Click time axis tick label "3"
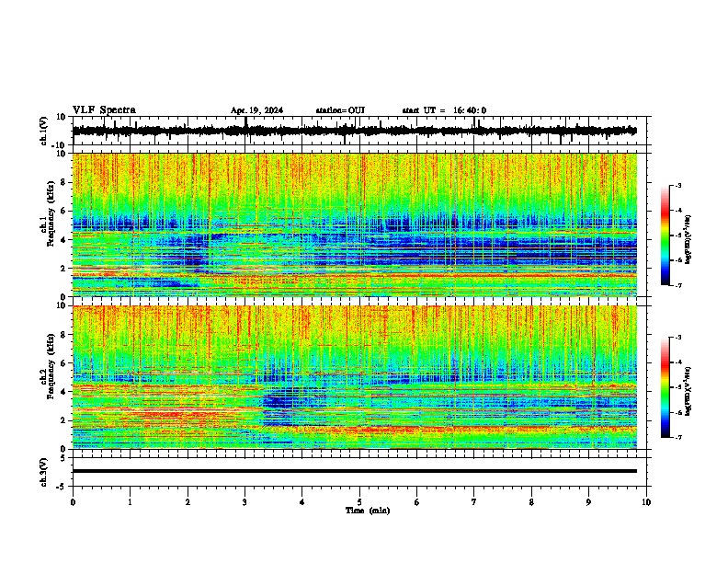The height and width of the screenshot is (563, 728). pos(245,502)
